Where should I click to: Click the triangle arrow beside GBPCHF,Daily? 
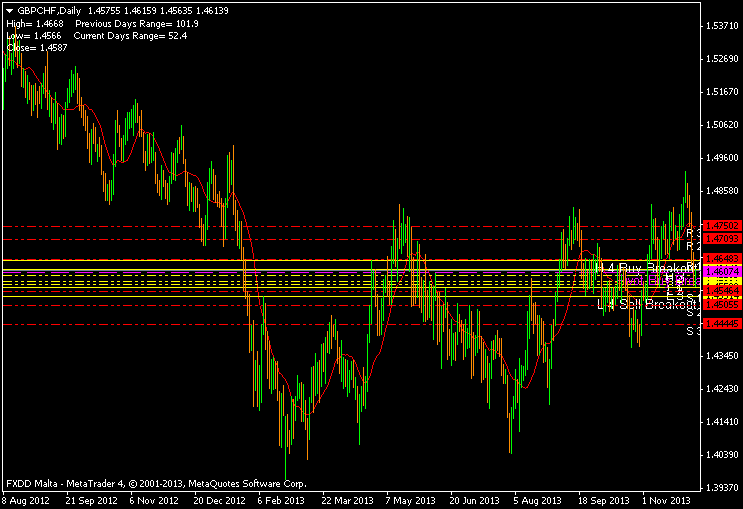pos(9,10)
